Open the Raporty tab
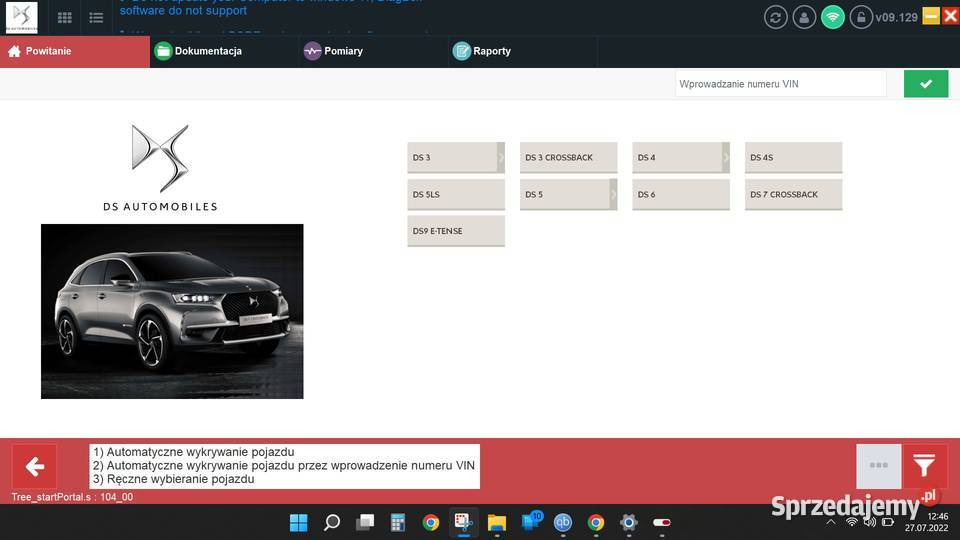960x540 pixels. tap(523, 51)
